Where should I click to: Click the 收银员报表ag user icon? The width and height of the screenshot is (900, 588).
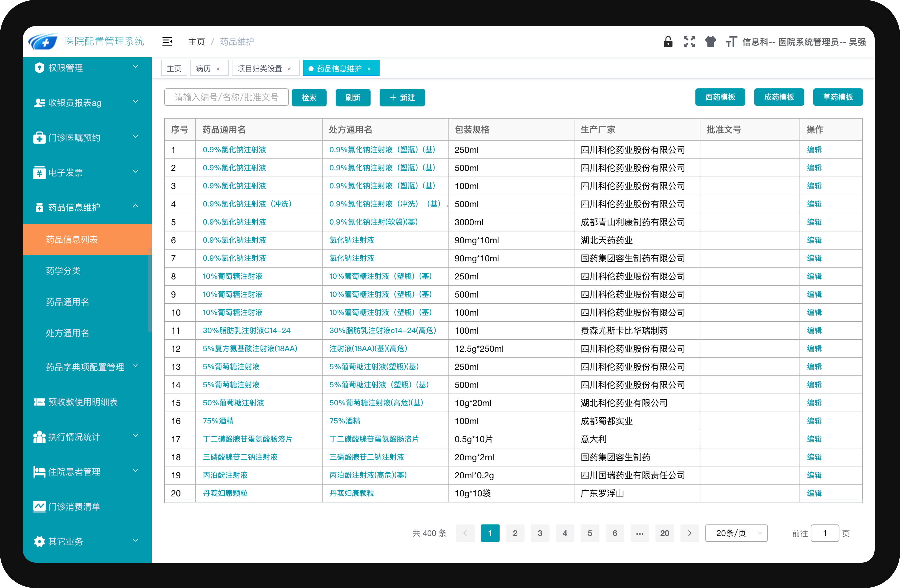tap(39, 102)
